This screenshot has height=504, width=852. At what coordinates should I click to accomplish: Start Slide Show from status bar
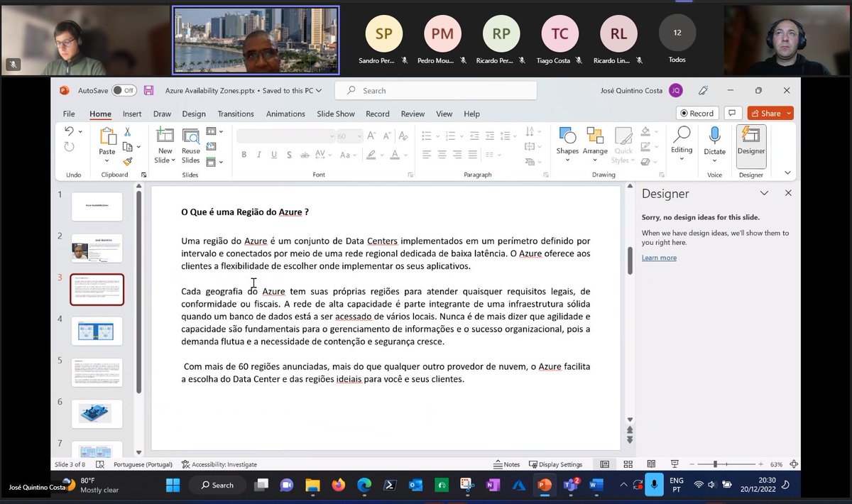(x=674, y=464)
